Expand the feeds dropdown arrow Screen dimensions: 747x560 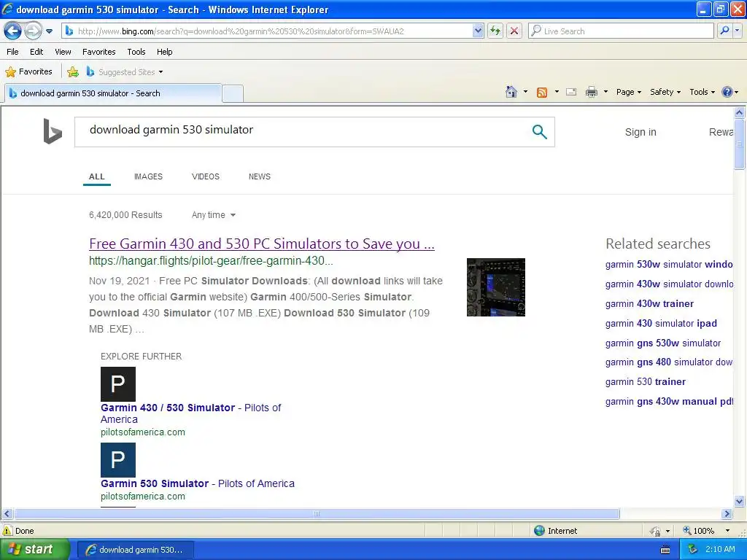[557, 92]
